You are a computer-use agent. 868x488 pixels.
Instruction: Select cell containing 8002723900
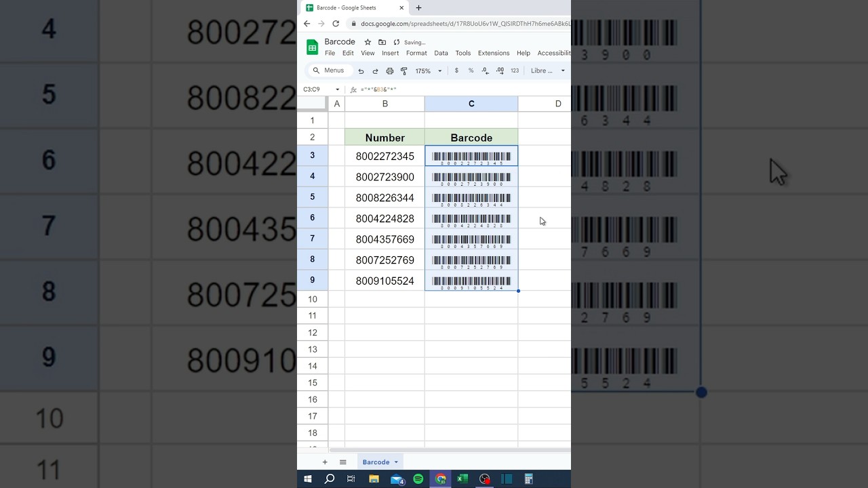[x=384, y=177]
